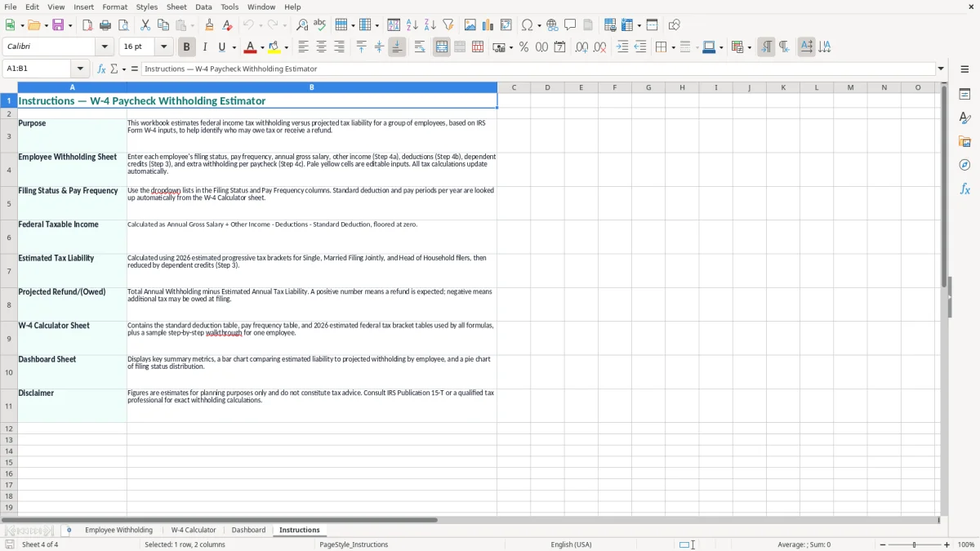Insert a hyperlink
980x551 pixels.
[552, 25]
